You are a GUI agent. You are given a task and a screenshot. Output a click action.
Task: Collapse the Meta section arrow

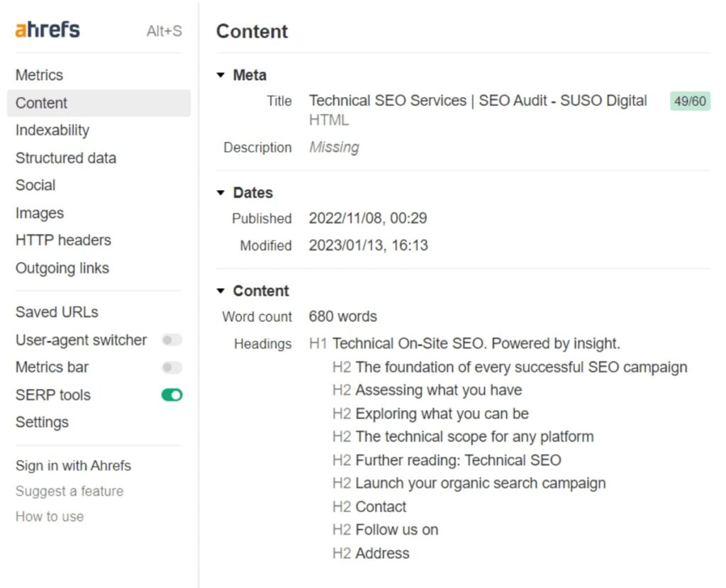tap(221, 75)
